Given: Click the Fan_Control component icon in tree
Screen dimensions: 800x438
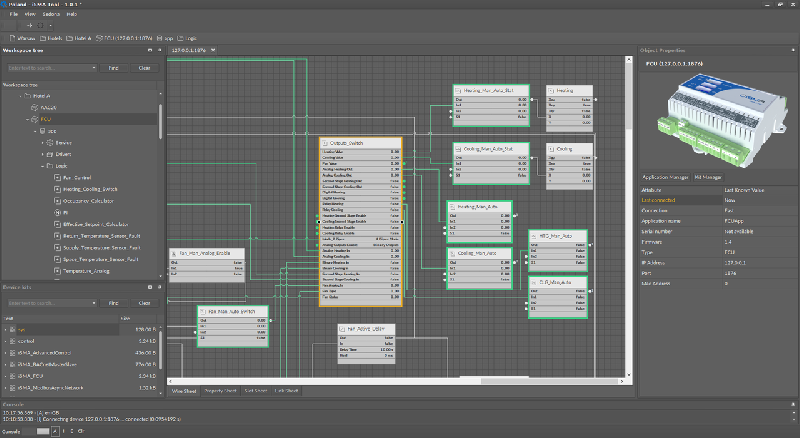Looking at the screenshot, I should click(x=57, y=177).
